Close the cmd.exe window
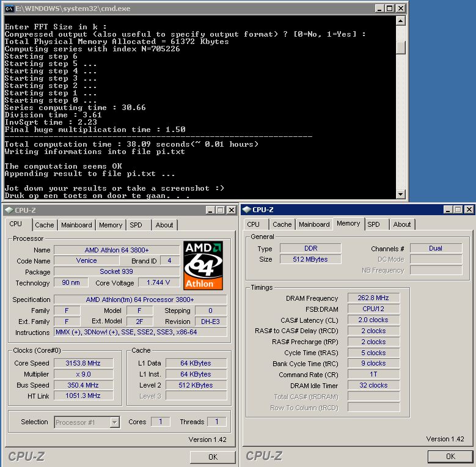476x467 pixels. (401, 9)
